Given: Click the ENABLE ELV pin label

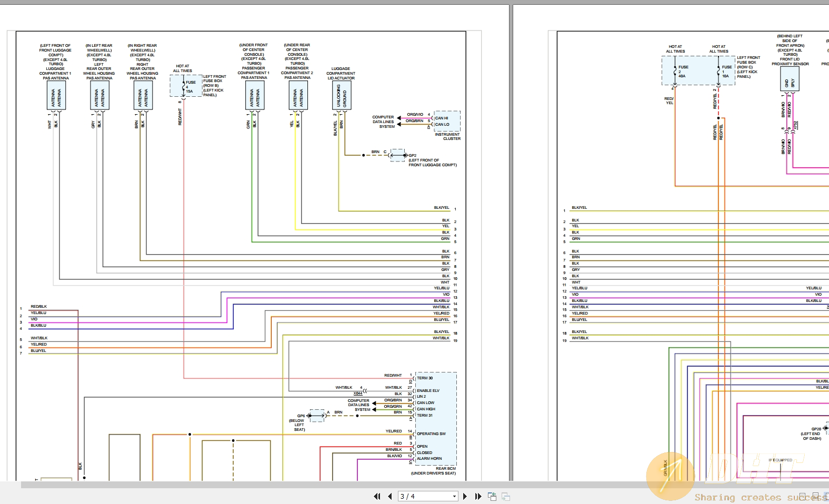Looking at the screenshot, I should pos(428,390).
